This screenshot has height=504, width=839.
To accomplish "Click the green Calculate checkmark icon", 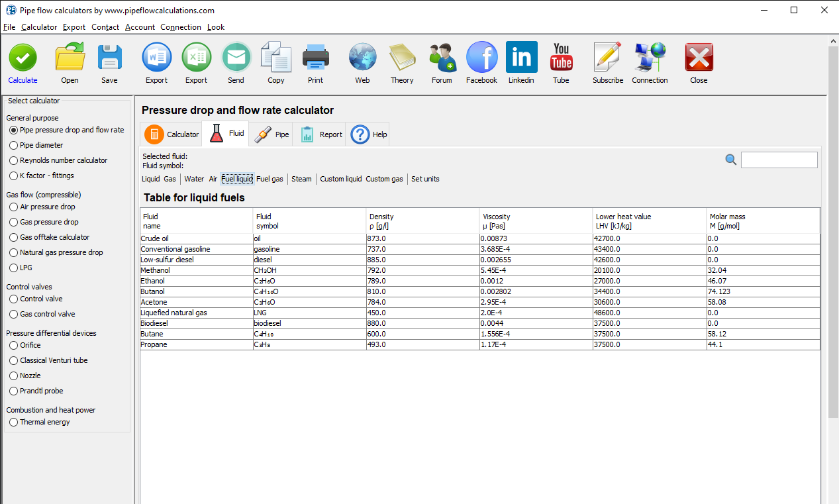I will click(23, 58).
